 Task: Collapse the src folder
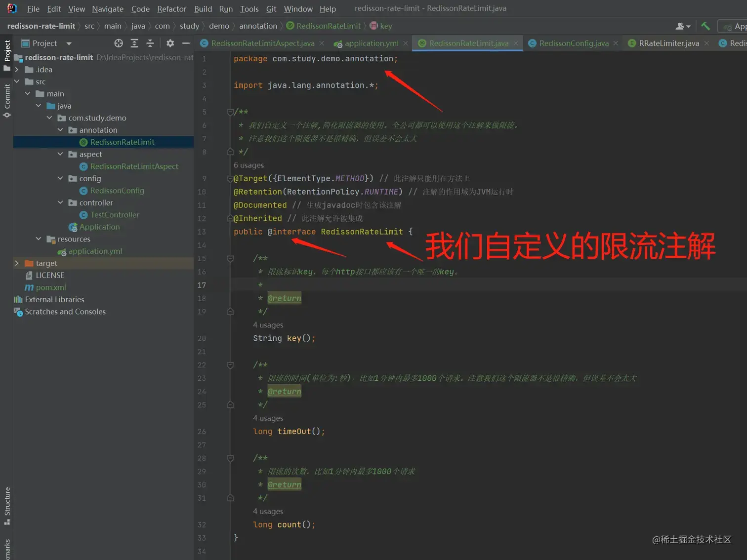click(x=17, y=81)
